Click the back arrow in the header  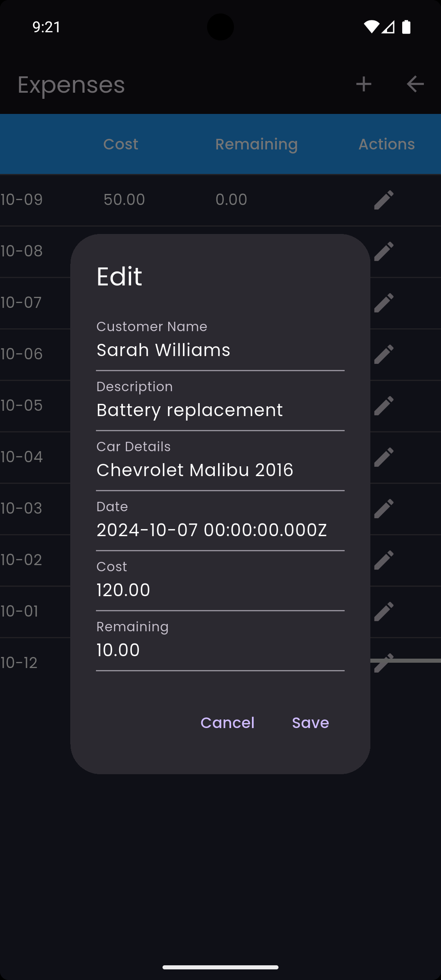pos(415,84)
